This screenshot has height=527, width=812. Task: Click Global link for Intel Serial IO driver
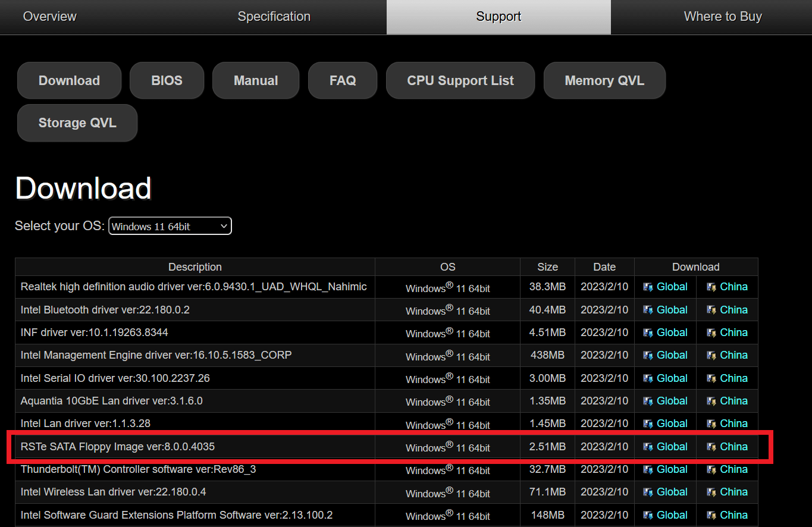(x=672, y=378)
